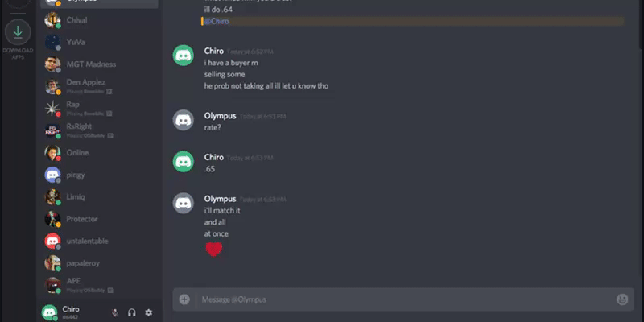Open the Download Apps icon

pyautogui.click(x=18, y=32)
